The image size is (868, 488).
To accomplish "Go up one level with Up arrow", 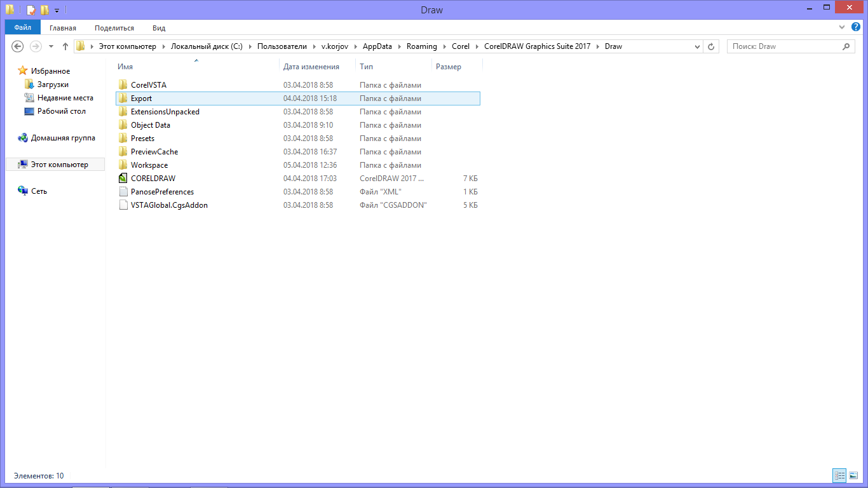I will coord(65,46).
